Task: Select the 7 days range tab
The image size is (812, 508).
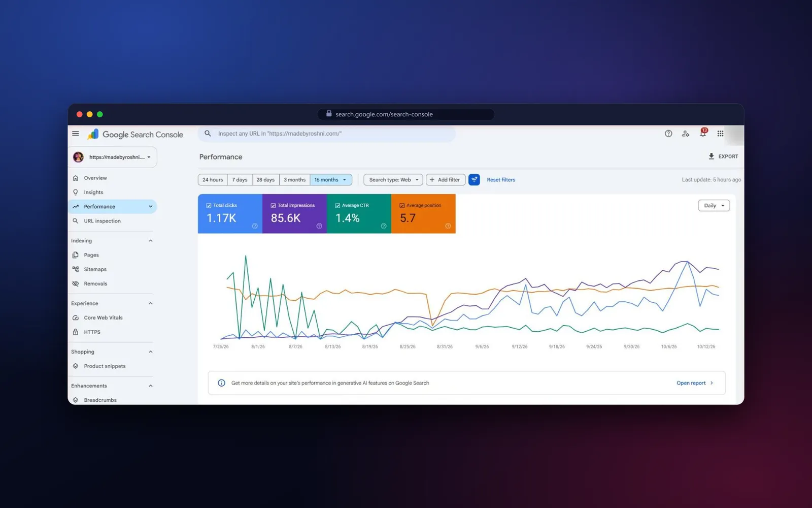Action: (240, 180)
